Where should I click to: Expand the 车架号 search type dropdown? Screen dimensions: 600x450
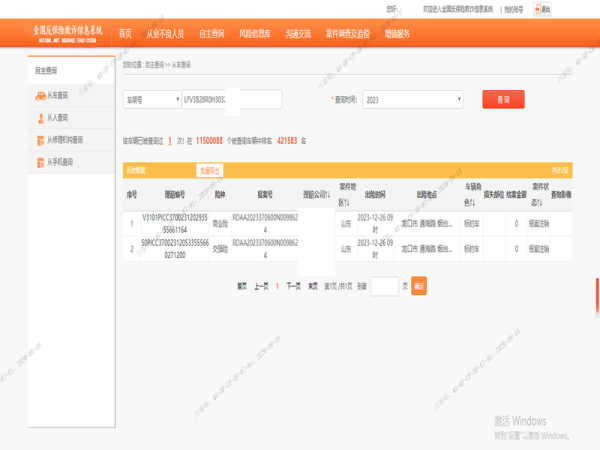point(152,99)
